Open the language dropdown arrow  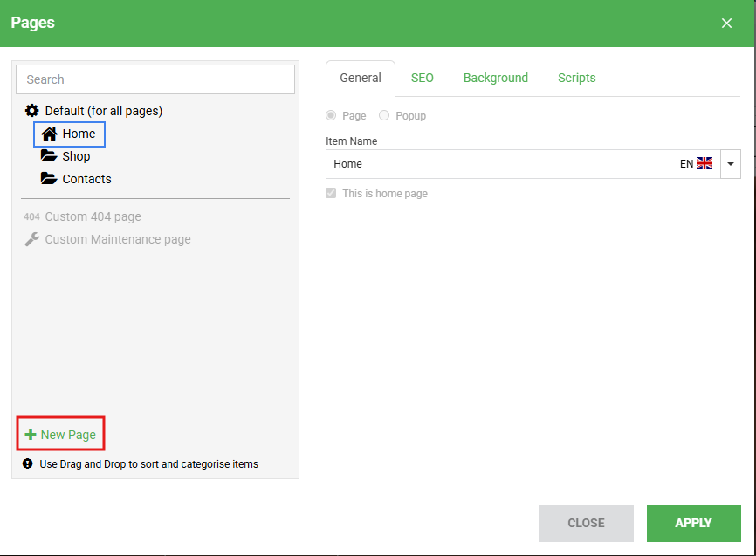tap(731, 164)
